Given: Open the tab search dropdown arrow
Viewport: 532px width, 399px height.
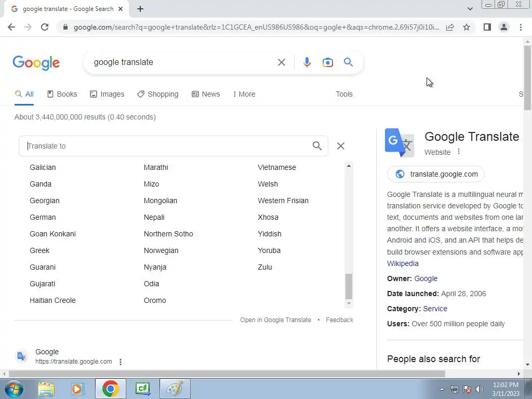Looking at the screenshot, I should 470,9.
